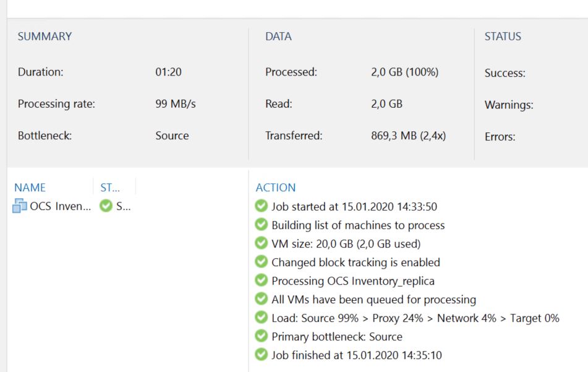Select the OCS Inventory row in the list
Image resolution: width=588 pixels, height=372 pixels.
coord(60,206)
